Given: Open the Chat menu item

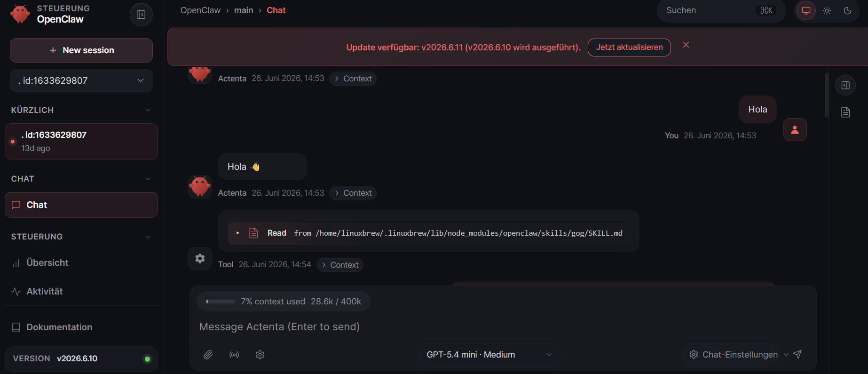Looking at the screenshot, I should (x=81, y=205).
